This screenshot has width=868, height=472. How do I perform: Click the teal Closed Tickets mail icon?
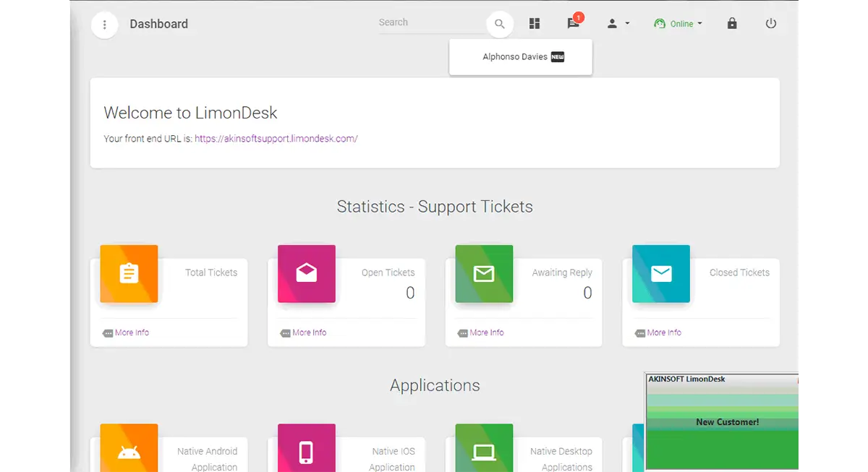(x=661, y=273)
